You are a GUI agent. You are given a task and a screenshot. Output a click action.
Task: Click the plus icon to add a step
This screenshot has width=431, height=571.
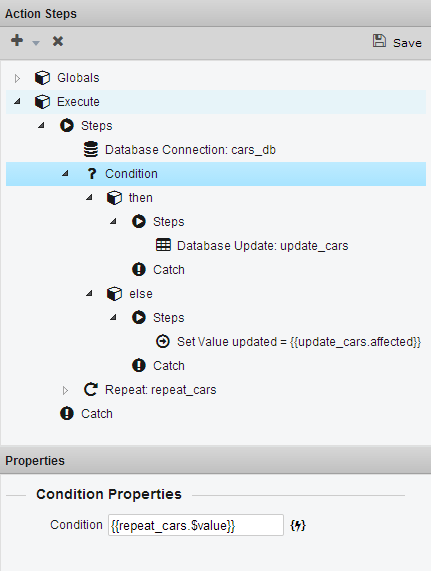17,40
